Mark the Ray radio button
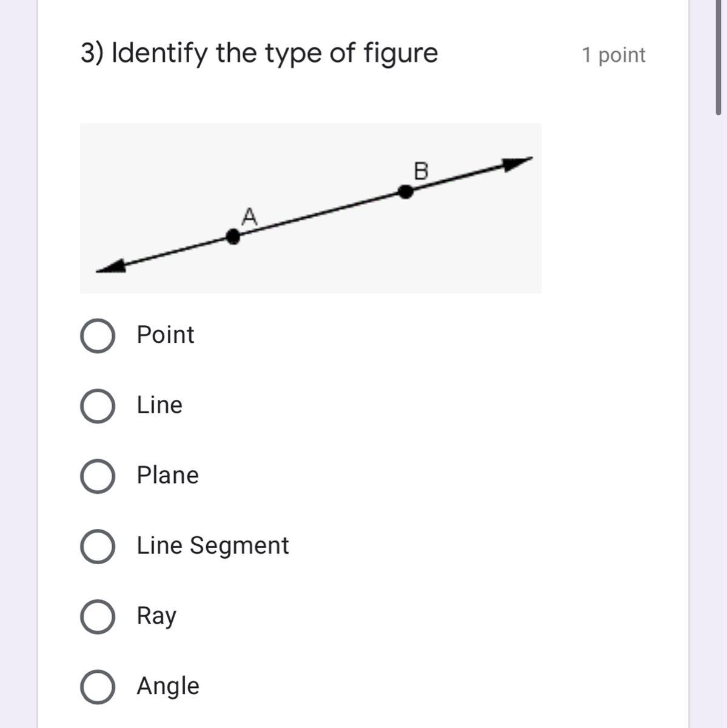This screenshot has height=728, width=727. point(98,617)
